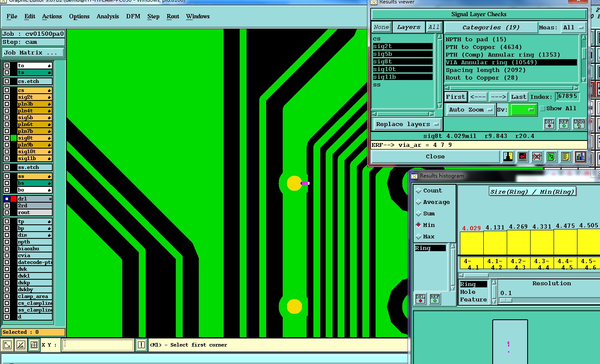Toggle checkbox for layer sig2t
The image size is (600, 364).
(x=7, y=97)
